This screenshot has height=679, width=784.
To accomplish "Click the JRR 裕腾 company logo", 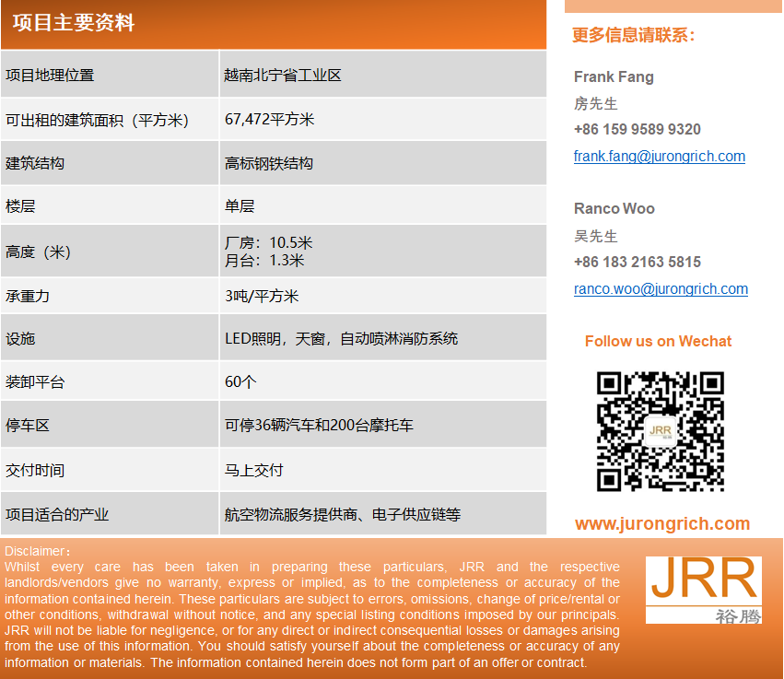I will click(703, 590).
